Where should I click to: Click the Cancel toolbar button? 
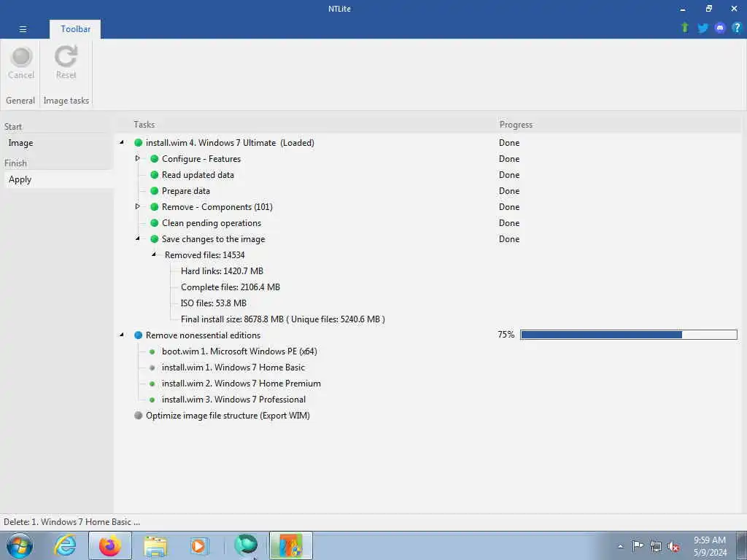pyautogui.click(x=21, y=63)
